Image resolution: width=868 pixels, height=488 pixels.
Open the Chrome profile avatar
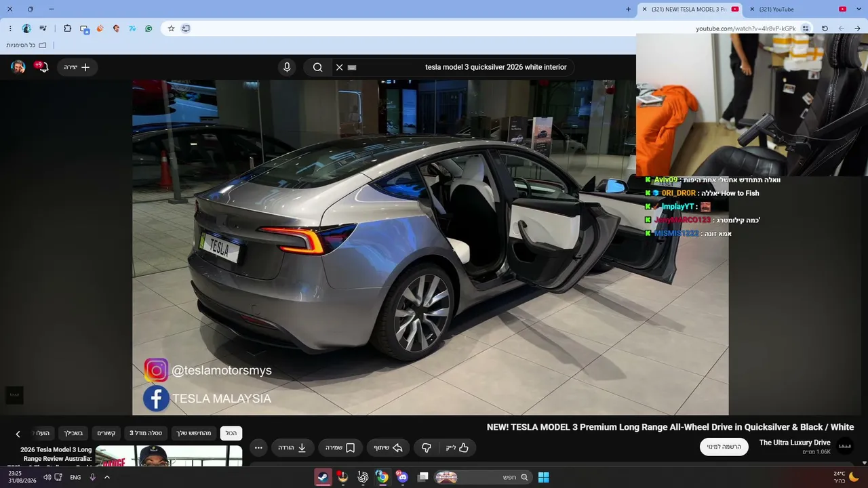pos(26,28)
